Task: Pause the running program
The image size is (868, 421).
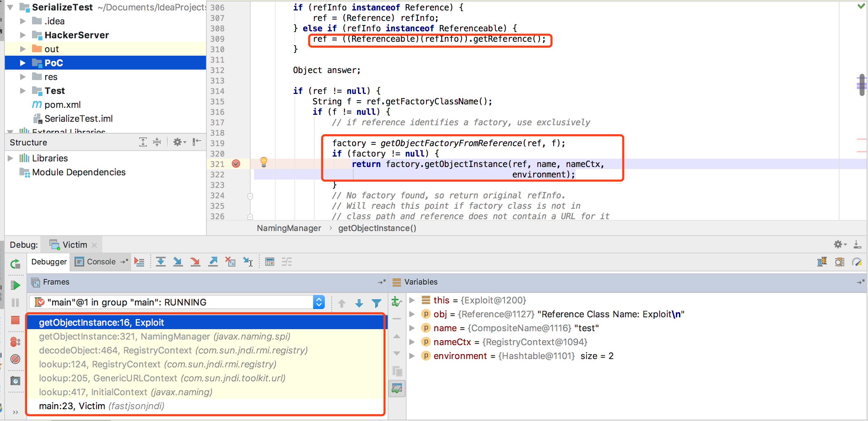Action: [16, 302]
